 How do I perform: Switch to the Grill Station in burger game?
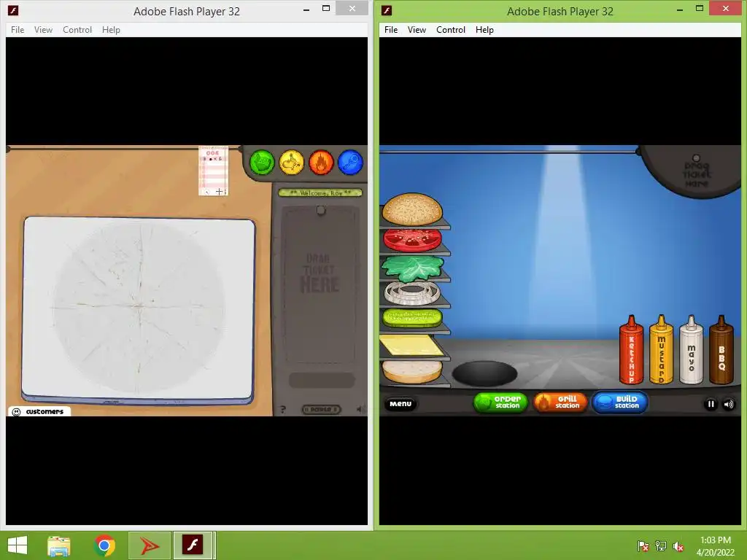tap(560, 402)
